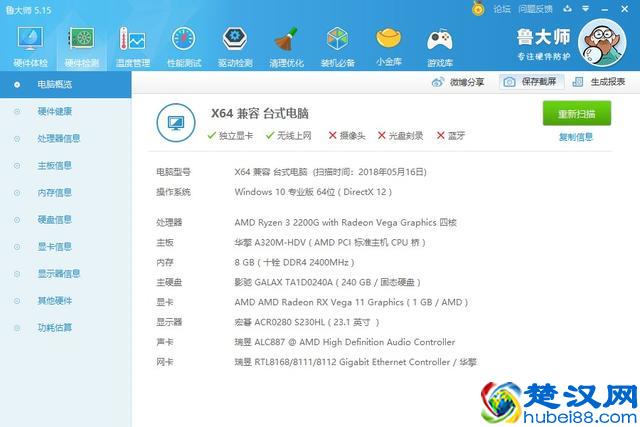640x427 pixels.
Task: Click the medal icon in title bar
Action: point(478,8)
